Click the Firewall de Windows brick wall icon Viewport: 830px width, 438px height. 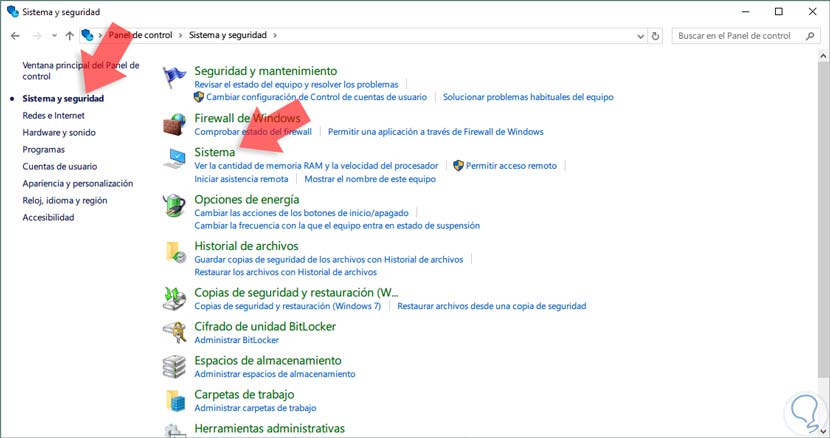(x=174, y=124)
